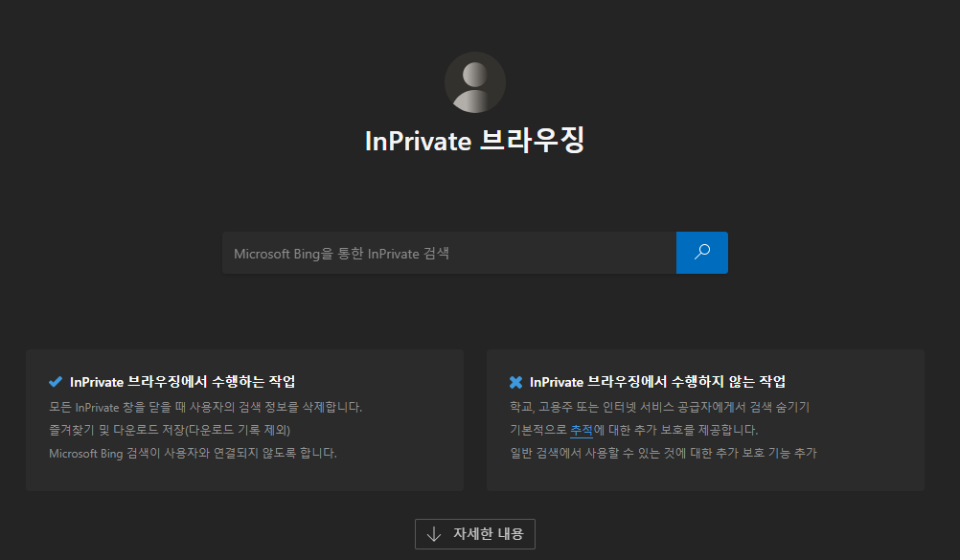
Task: Click the blue checkmark icon
Action: tap(56, 382)
